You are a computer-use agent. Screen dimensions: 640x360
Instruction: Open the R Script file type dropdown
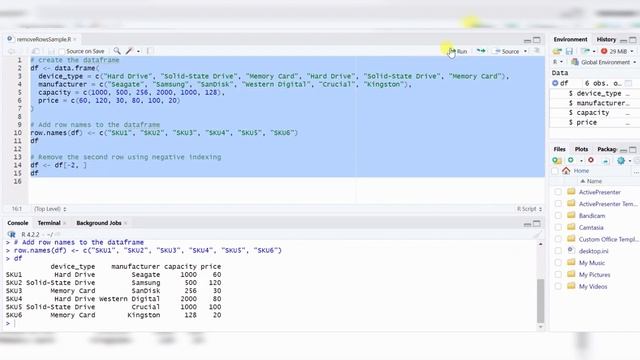click(529, 209)
